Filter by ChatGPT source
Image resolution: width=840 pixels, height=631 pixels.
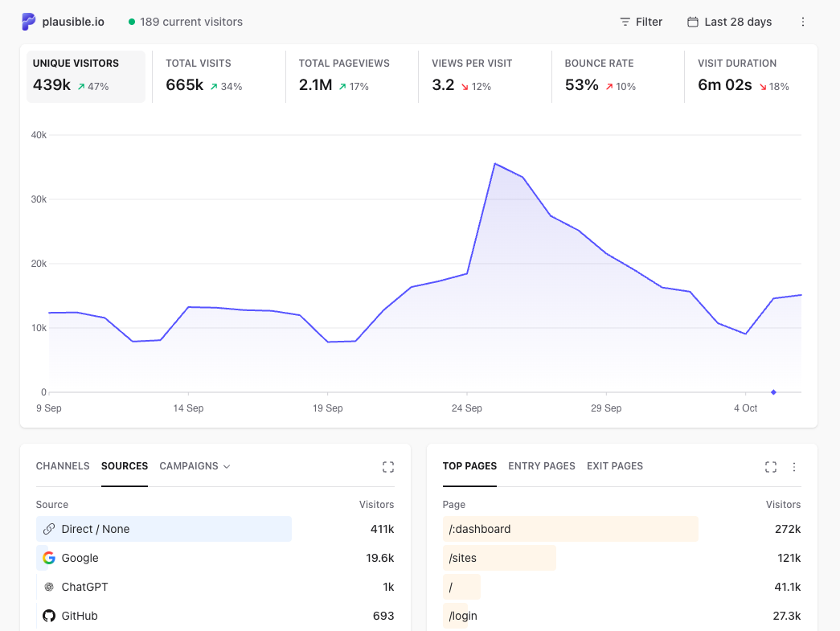(x=215, y=587)
